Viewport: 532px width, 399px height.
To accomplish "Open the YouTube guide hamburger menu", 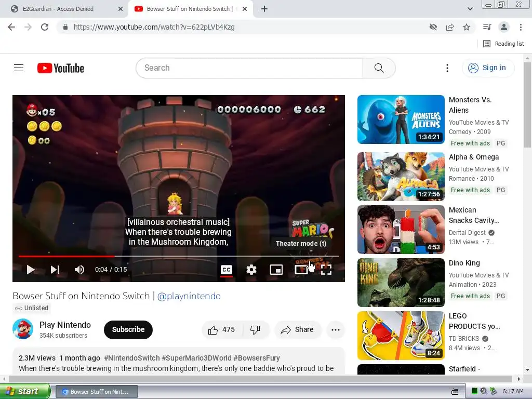I will (19, 68).
